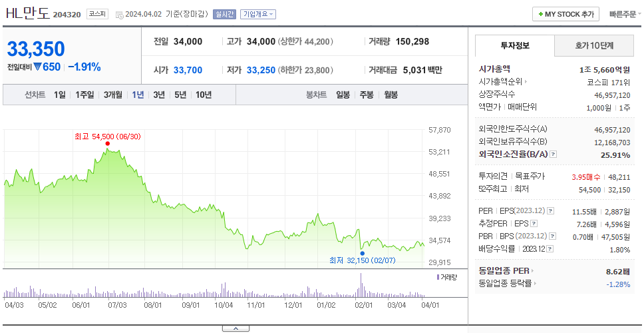Viewport: 644px width, 333px height.
Task: Click the 동일업종 PER value 8.62배
Action: (618, 272)
